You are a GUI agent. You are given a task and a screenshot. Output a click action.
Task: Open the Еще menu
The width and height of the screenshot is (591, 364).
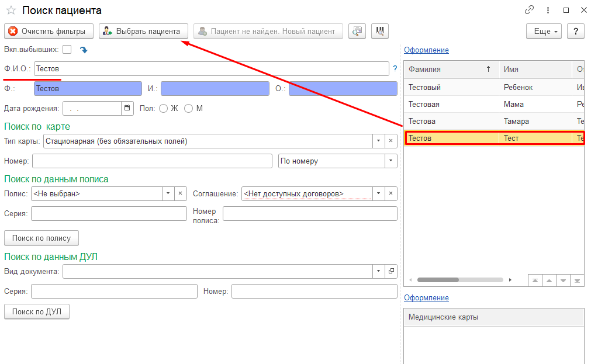click(544, 32)
